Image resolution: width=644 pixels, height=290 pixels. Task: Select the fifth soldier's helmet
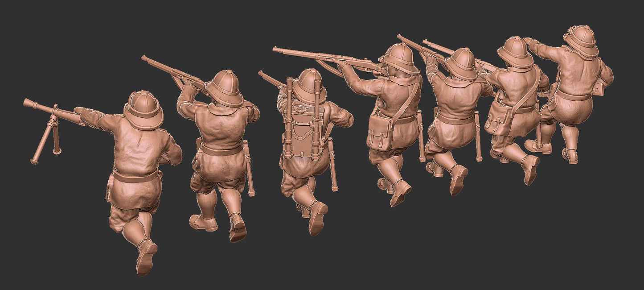tap(461, 63)
